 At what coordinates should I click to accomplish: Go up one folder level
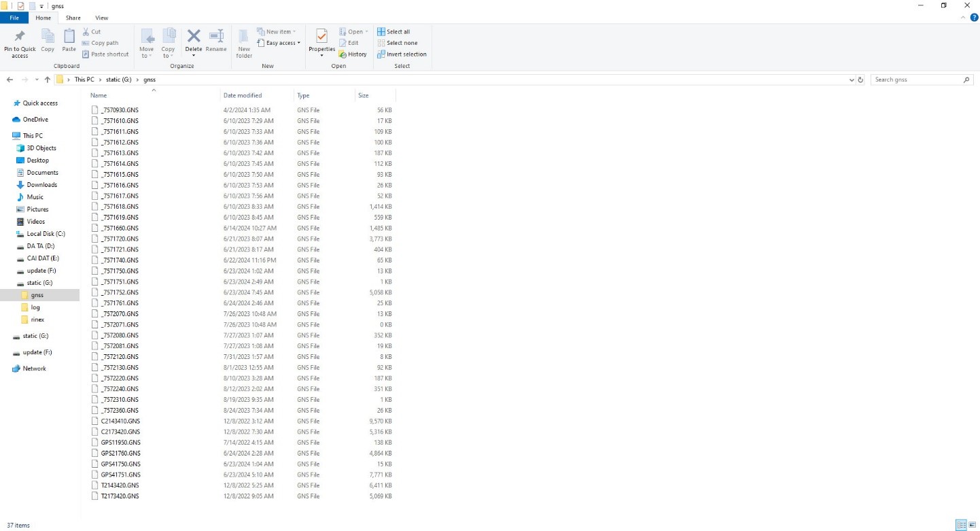(47, 80)
